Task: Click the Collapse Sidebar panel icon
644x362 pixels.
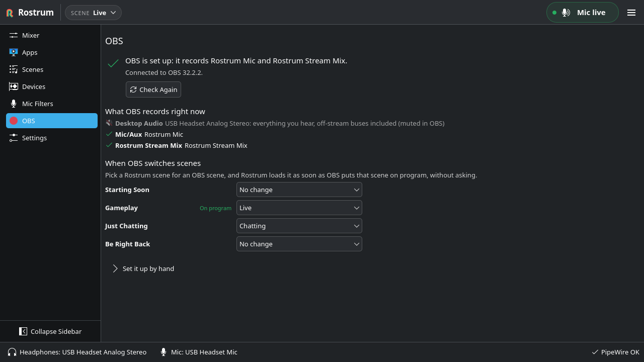Action: 23,331
